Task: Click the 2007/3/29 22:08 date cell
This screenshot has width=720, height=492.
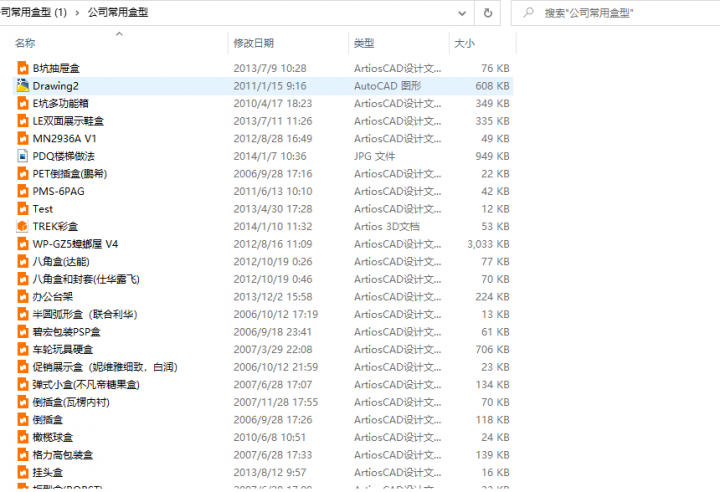Action: 273,350
